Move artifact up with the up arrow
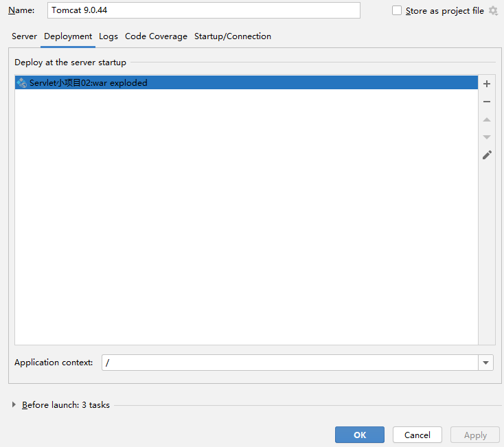 click(487, 119)
